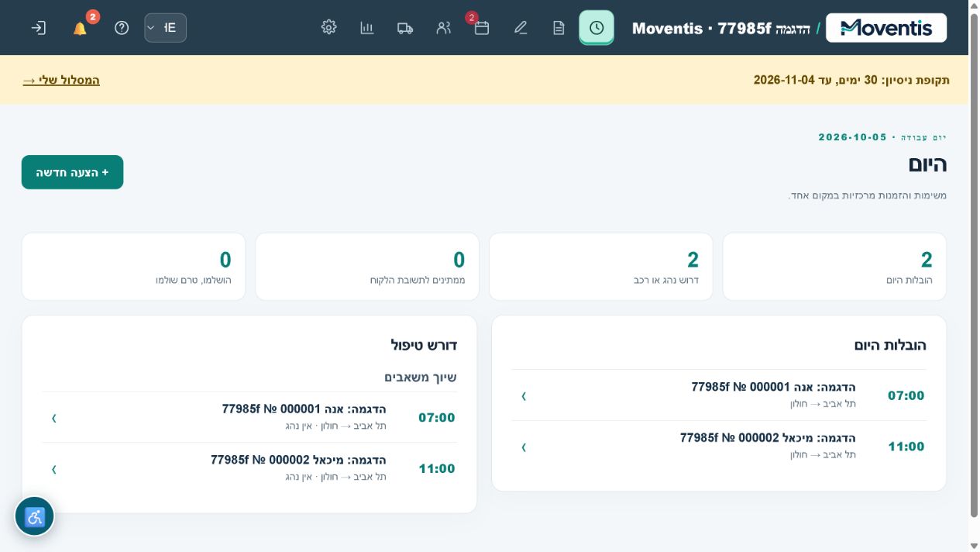Open the help question-mark icon
This screenshot has width=980, height=552.
(x=122, y=28)
